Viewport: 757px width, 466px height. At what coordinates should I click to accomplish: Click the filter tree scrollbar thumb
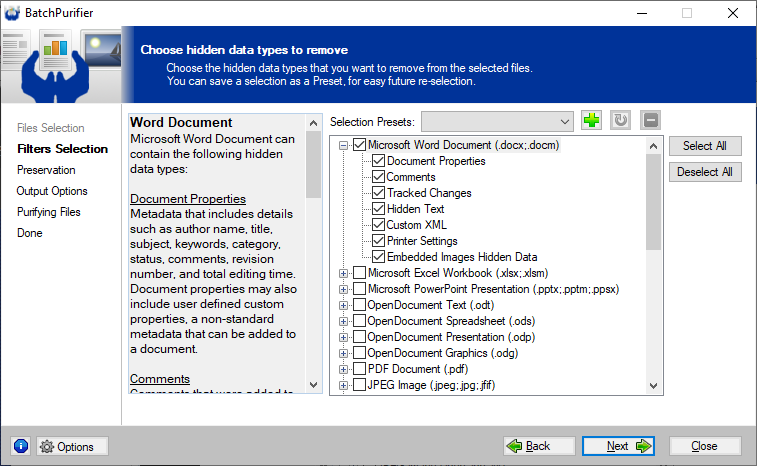pos(654,202)
